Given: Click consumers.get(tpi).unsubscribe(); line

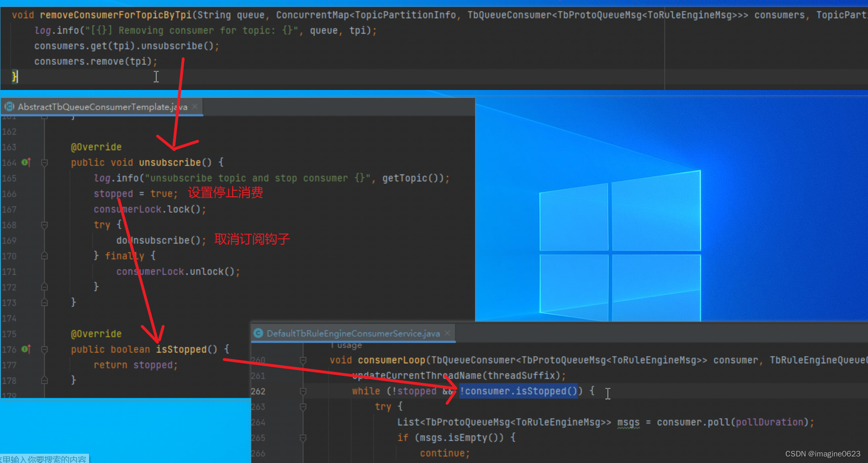Looking at the screenshot, I should tap(126, 46).
